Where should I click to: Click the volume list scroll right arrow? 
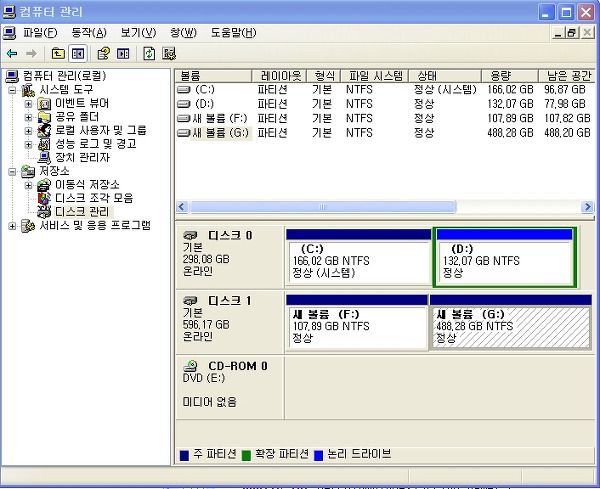point(587,207)
